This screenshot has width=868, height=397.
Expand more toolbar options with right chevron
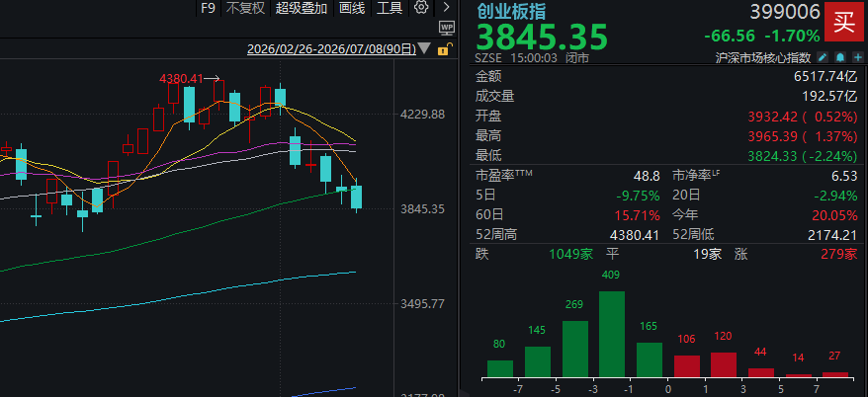[x=446, y=8]
